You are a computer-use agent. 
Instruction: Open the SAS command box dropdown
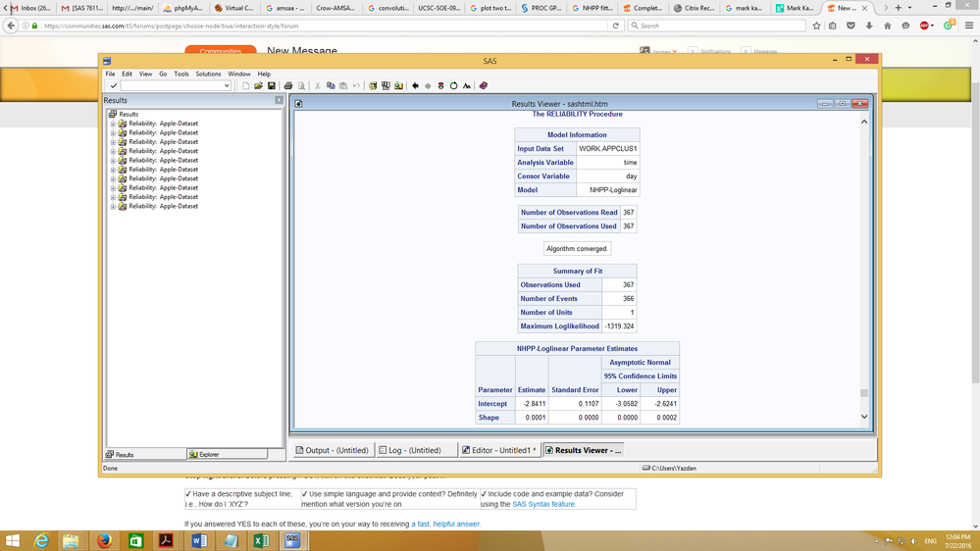point(227,86)
